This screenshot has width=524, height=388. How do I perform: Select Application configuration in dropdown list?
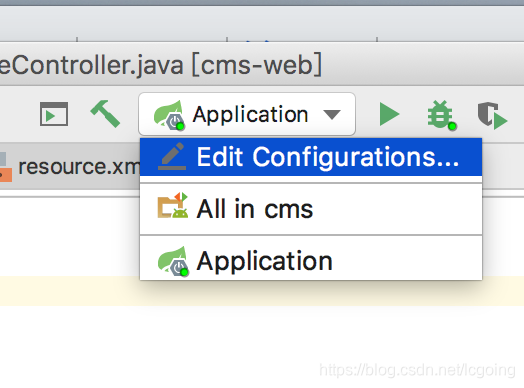pyautogui.click(x=311, y=261)
